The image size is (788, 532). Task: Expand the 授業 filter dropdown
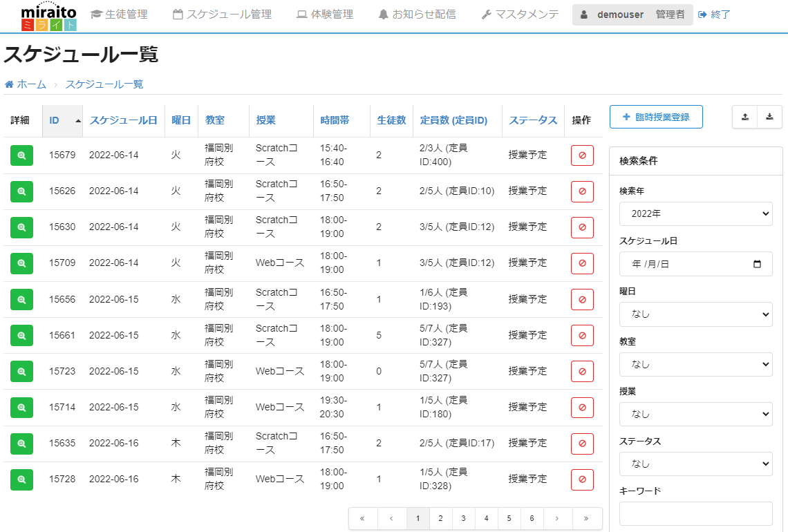coord(695,414)
